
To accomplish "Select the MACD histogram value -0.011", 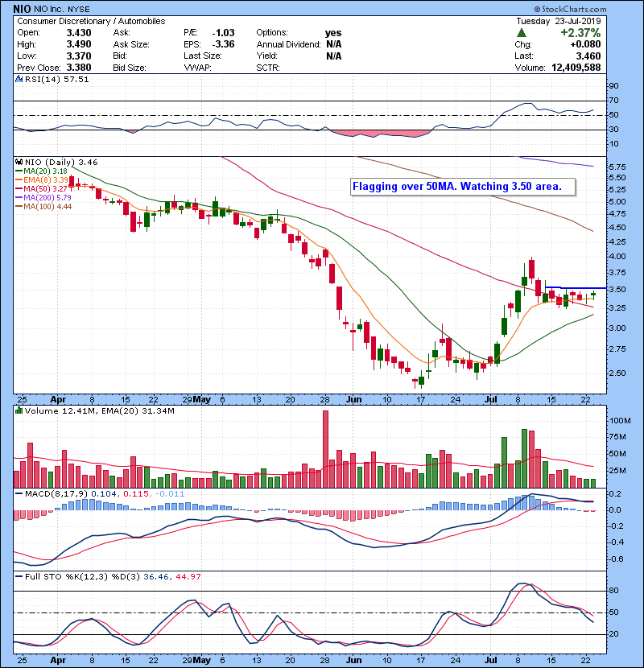I will click(170, 494).
